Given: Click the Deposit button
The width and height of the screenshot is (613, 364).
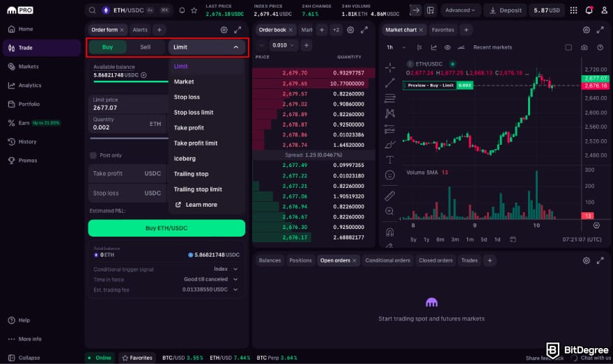Looking at the screenshot, I should point(506,10).
